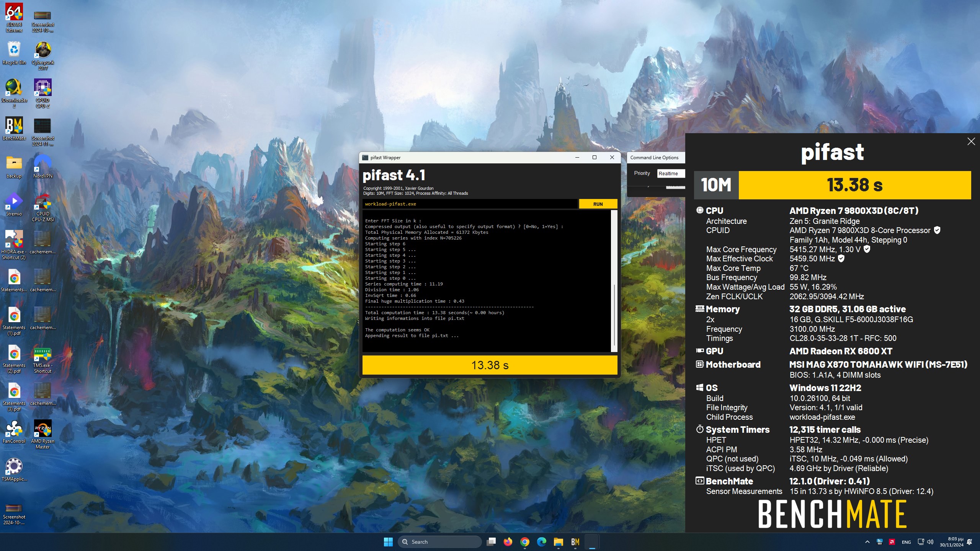Open Microsoft Edge from the taskbar

point(542,542)
